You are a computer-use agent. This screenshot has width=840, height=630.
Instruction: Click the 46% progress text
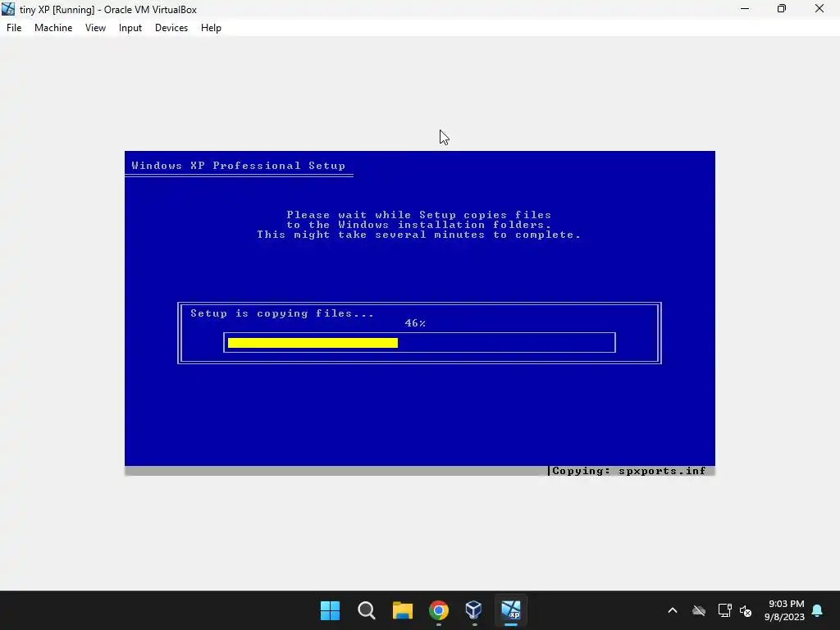[415, 323]
